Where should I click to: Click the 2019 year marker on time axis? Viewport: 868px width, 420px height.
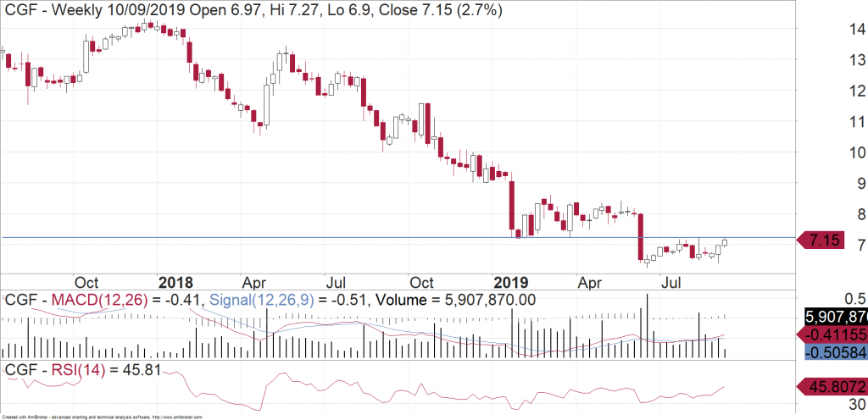(511, 281)
